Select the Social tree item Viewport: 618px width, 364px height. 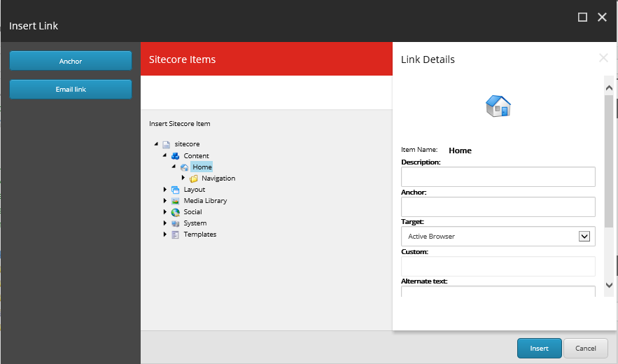pos(192,212)
